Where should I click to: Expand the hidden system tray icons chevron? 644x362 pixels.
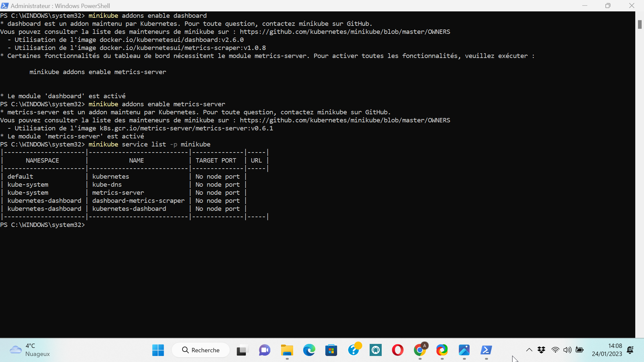[x=529, y=350]
